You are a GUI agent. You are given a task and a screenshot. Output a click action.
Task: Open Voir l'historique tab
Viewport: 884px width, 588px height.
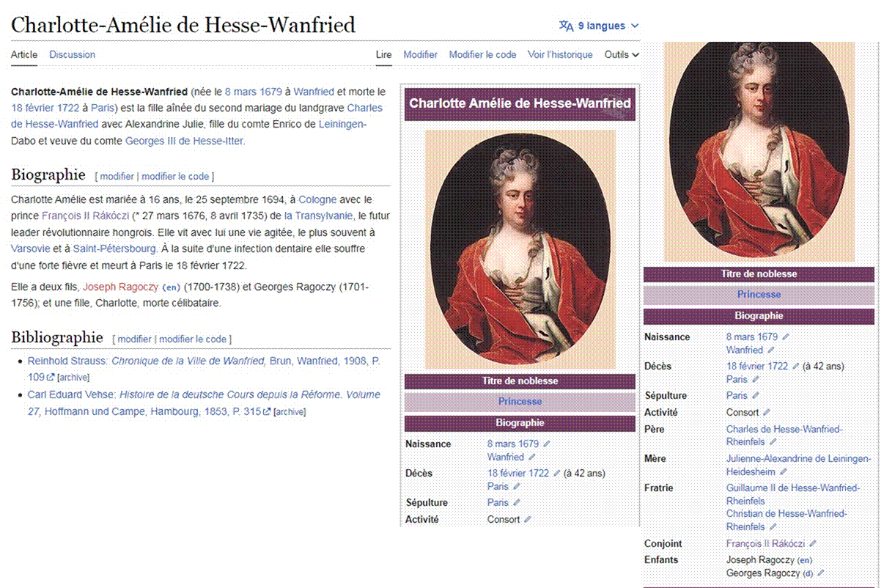click(x=560, y=54)
